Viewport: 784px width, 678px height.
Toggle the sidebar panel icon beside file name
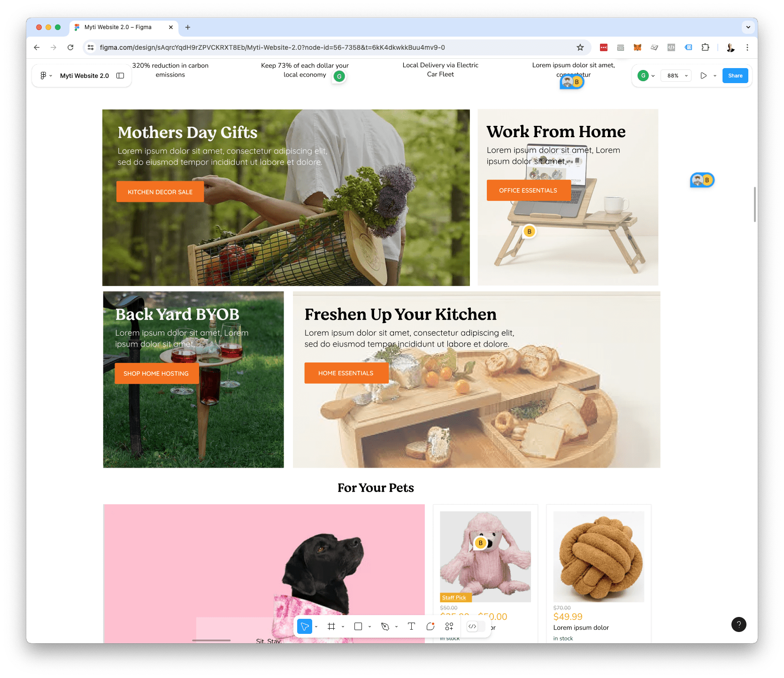[x=120, y=76]
